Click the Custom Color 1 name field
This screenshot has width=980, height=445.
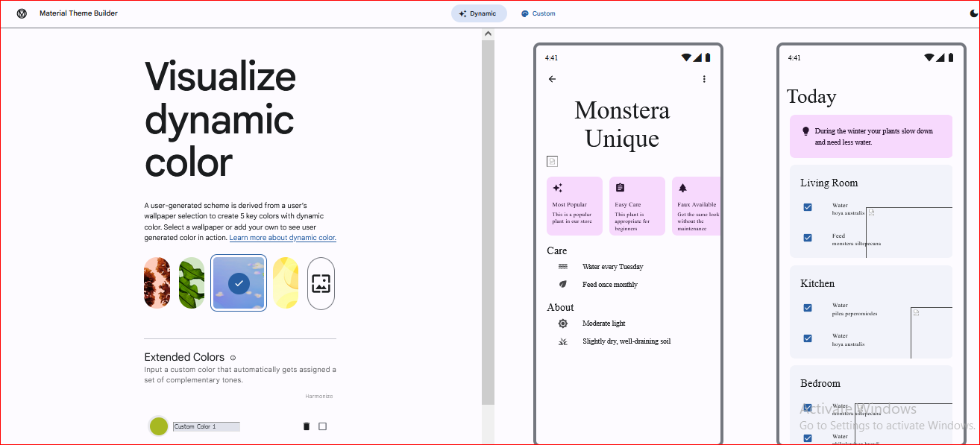pos(206,426)
